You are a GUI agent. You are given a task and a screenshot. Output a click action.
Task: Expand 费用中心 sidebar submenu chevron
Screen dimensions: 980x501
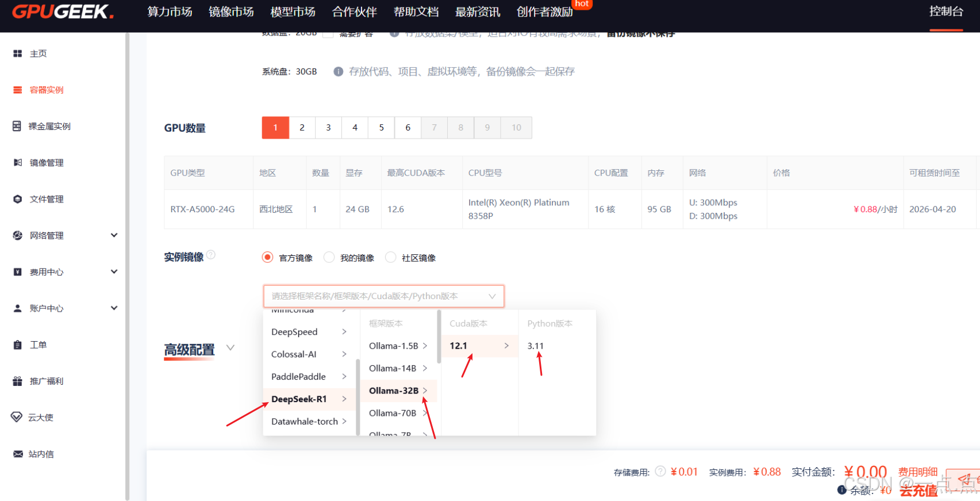[114, 271]
